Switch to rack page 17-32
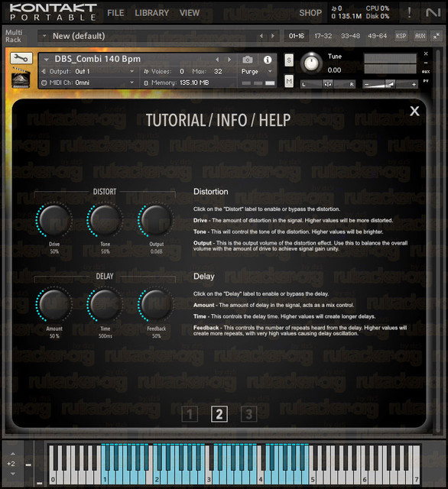Image resolution: width=448 pixels, height=489 pixels. point(323,36)
